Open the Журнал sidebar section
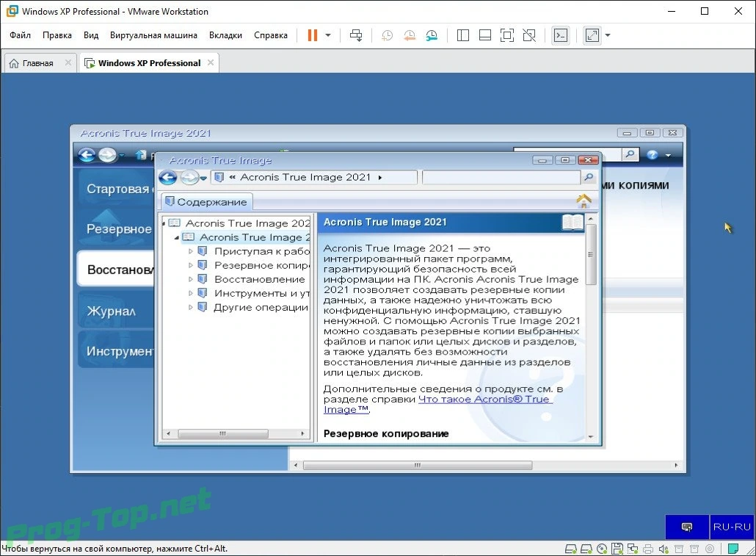This screenshot has width=756, height=556. coord(116,311)
